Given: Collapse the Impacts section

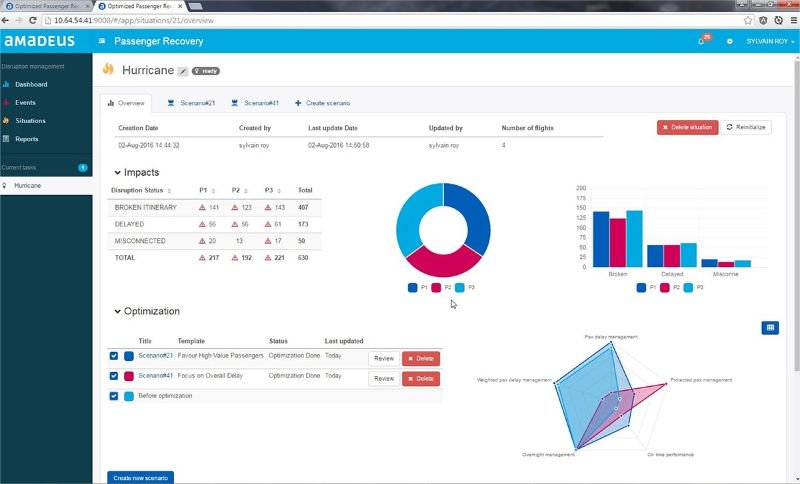Looking at the screenshot, I should pyautogui.click(x=117, y=173).
